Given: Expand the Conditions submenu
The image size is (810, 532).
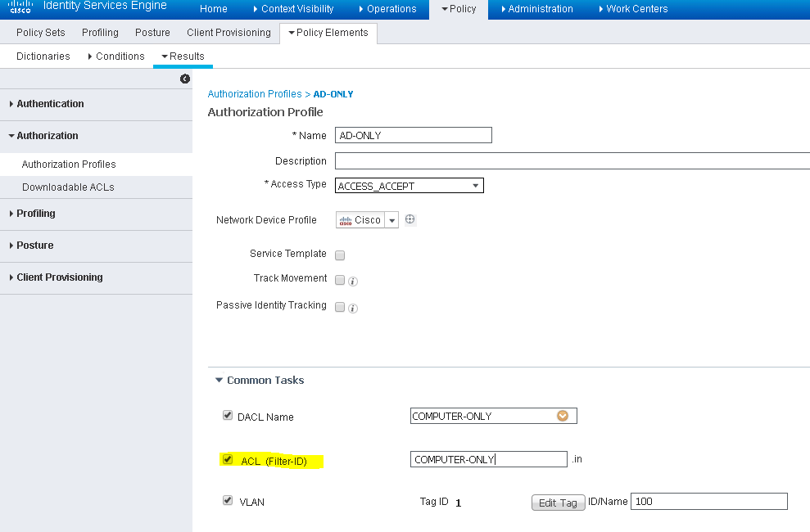Looking at the screenshot, I should click(116, 56).
